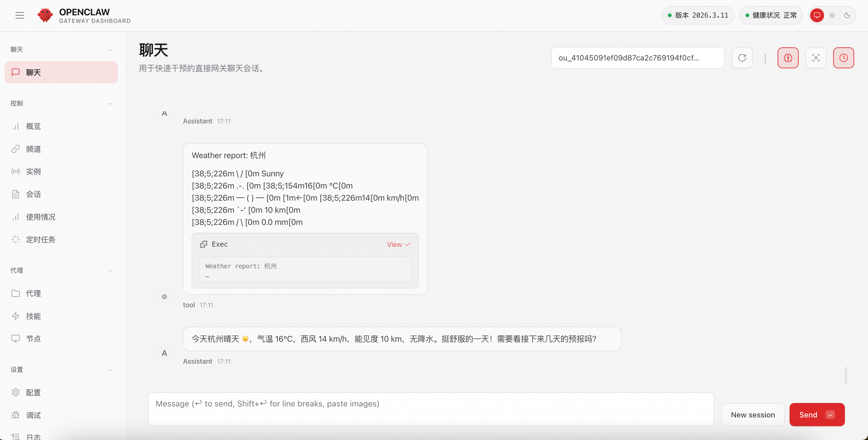Open 概览 overview page
This screenshot has width=868, height=440.
[x=61, y=126]
